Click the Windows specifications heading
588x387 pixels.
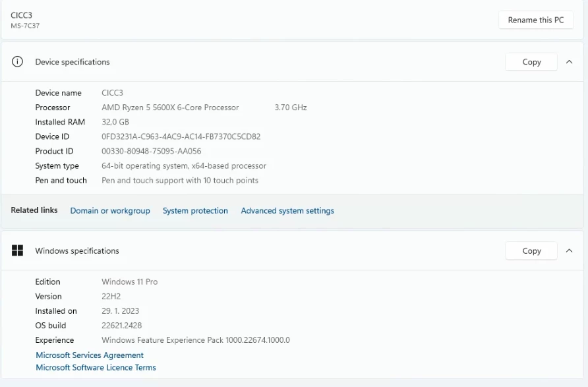coord(77,251)
